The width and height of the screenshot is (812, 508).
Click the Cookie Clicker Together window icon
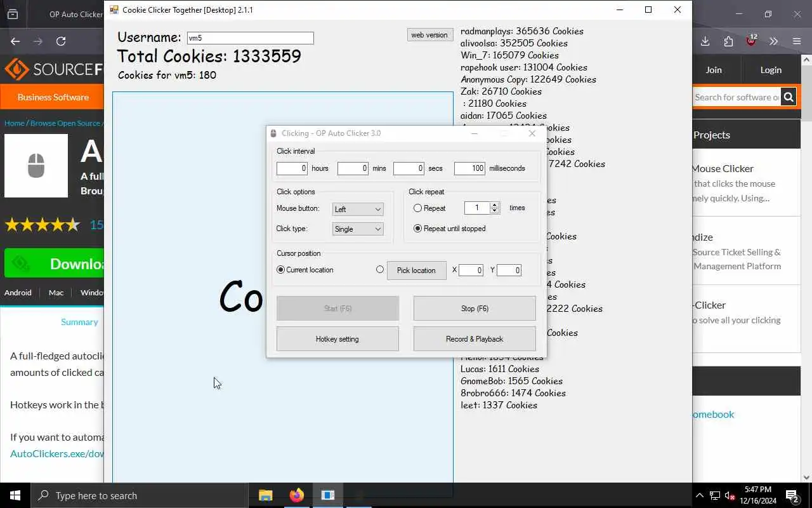[114, 10]
